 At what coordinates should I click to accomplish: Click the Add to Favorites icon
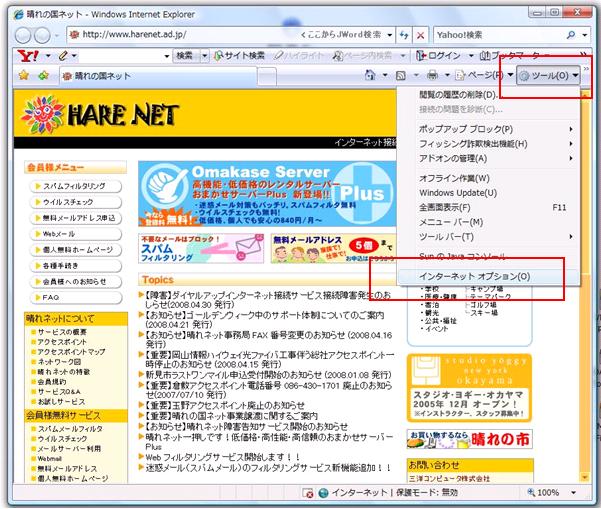pyautogui.click(x=43, y=75)
